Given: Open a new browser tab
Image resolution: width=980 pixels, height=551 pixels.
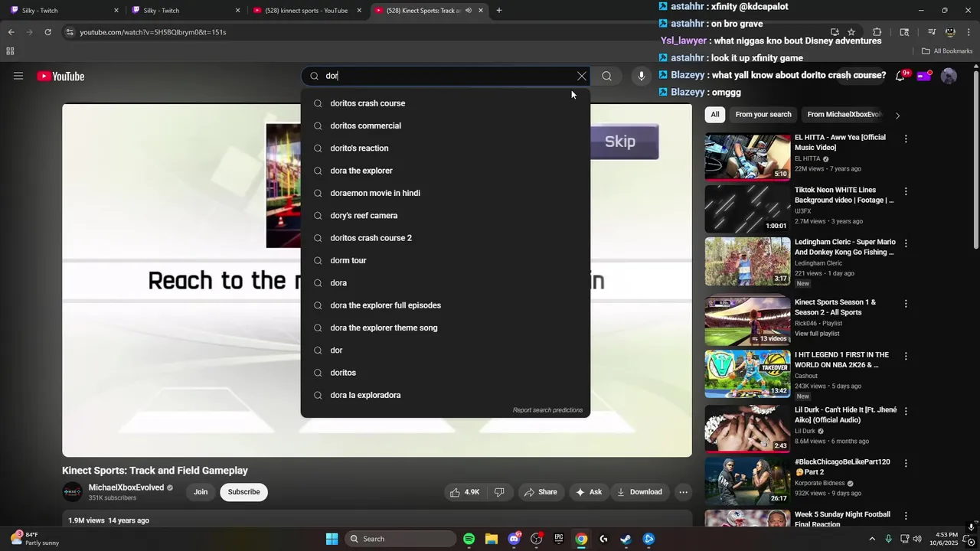Looking at the screenshot, I should [498, 11].
